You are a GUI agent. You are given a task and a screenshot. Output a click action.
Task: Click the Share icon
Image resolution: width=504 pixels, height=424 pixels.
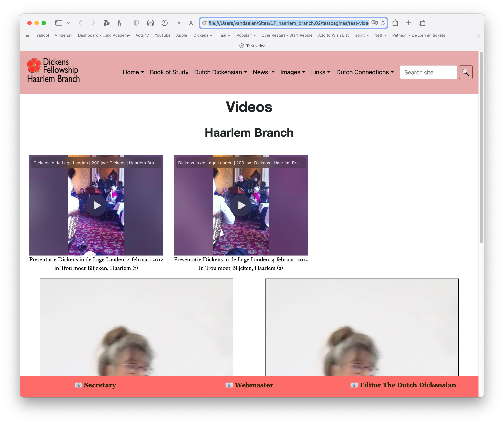(x=395, y=23)
